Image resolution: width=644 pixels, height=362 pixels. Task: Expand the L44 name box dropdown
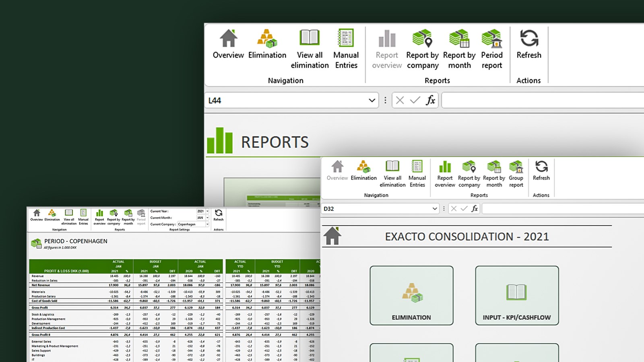(372, 100)
